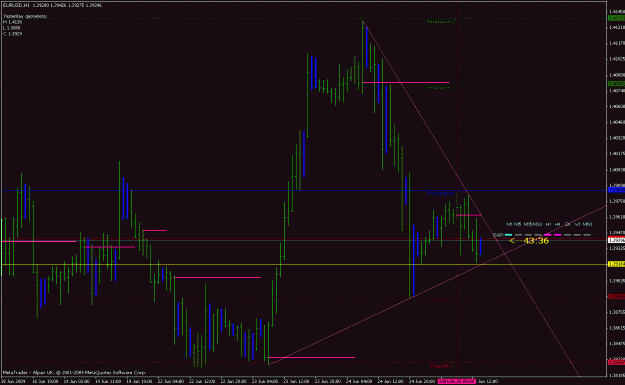Viewport: 625px width, 385px height.
Task: Click the M1 timeframe label in the indicator panel
Action: 509,224
